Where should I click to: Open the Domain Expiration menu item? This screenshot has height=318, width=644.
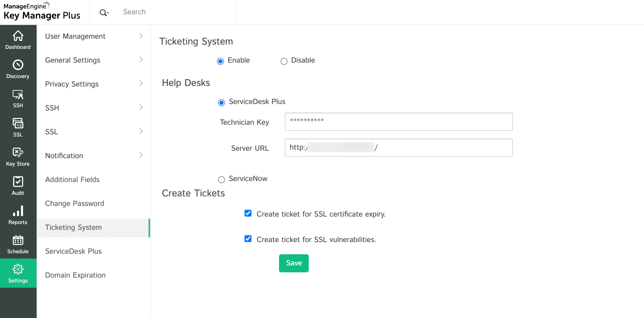click(75, 275)
